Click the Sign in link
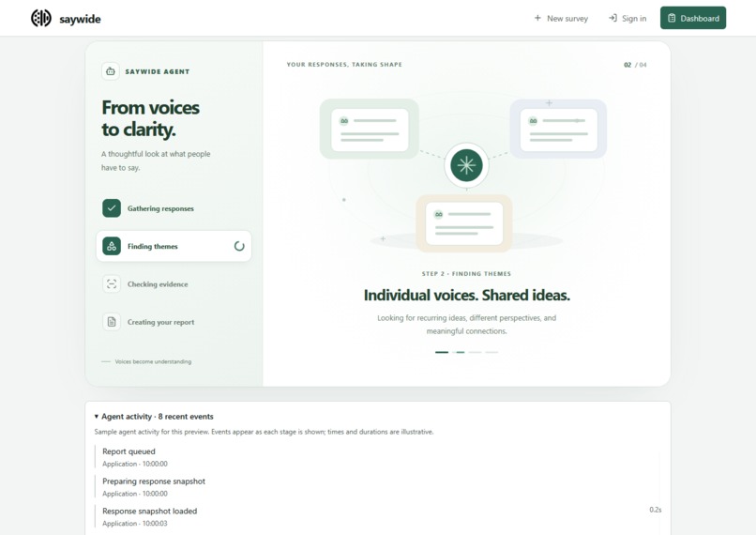 627,18
